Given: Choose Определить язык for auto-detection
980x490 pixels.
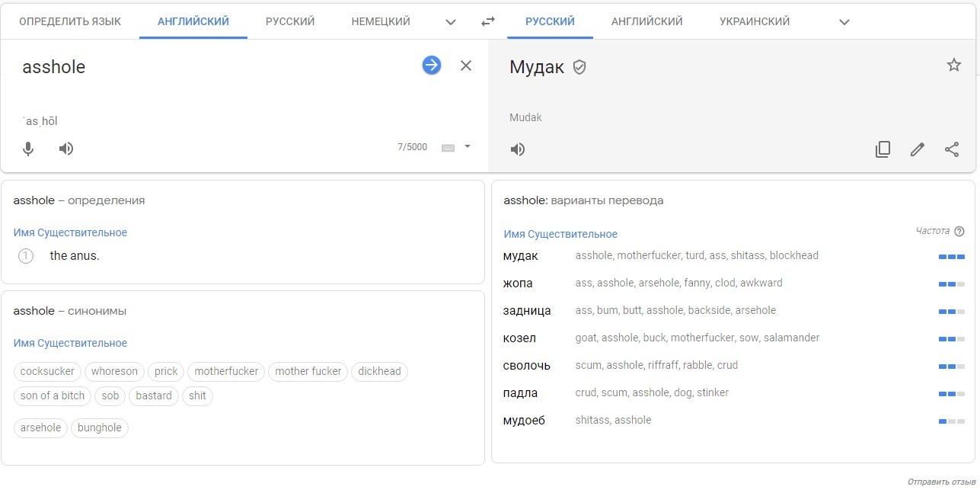Looking at the screenshot, I should [70, 21].
